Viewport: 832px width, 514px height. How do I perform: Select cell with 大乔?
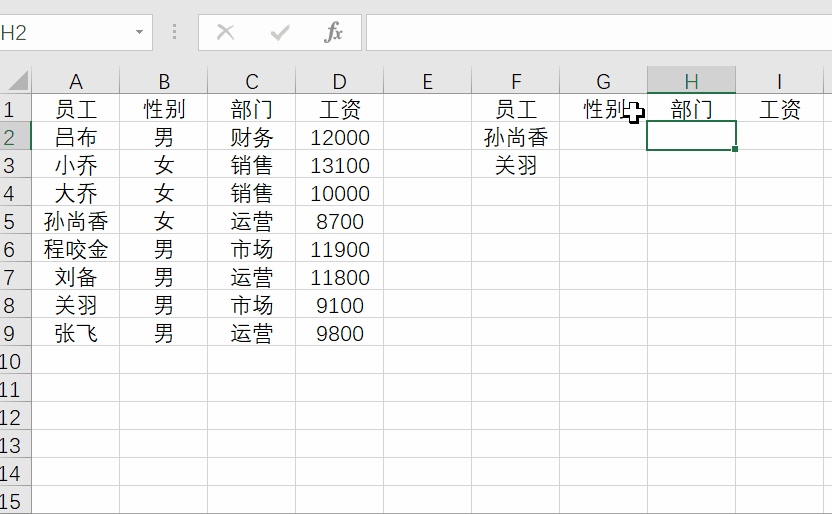click(75, 194)
